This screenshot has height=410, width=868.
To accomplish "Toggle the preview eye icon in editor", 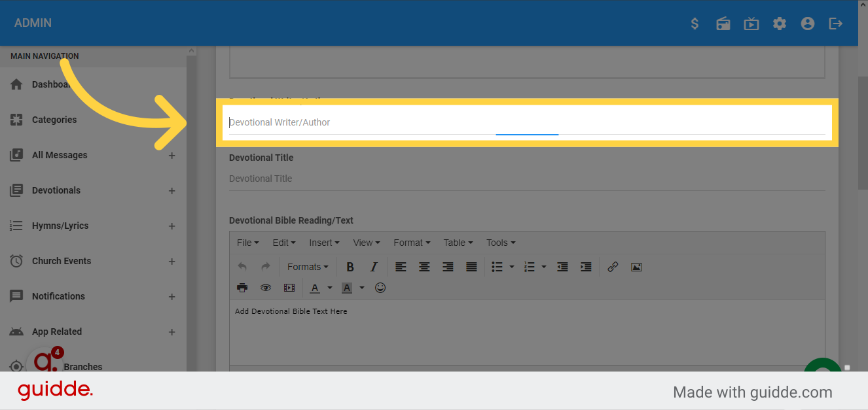I will (266, 288).
